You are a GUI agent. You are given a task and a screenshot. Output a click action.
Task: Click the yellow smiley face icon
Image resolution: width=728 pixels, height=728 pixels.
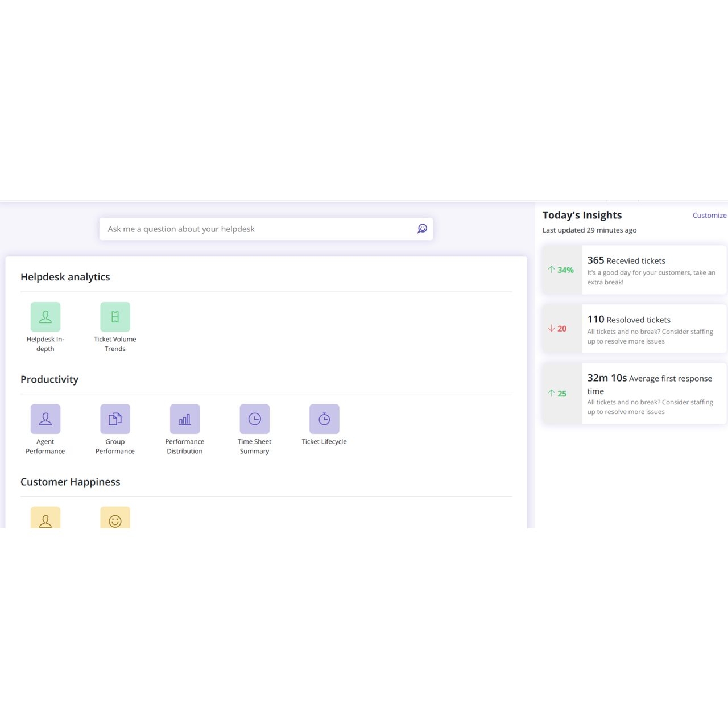115,518
